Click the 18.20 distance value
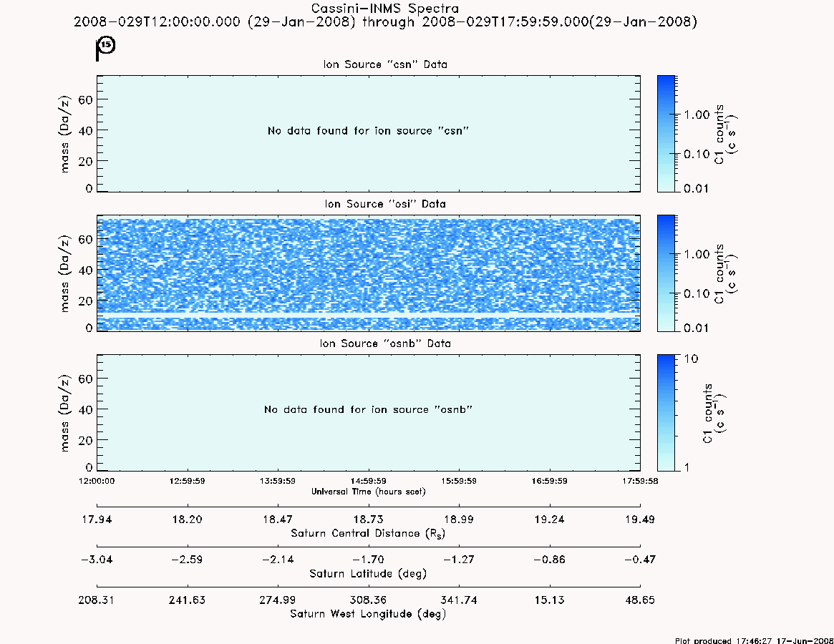Viewport: 834px width, 644px height. pyautogui.click(x=188, y=519)
